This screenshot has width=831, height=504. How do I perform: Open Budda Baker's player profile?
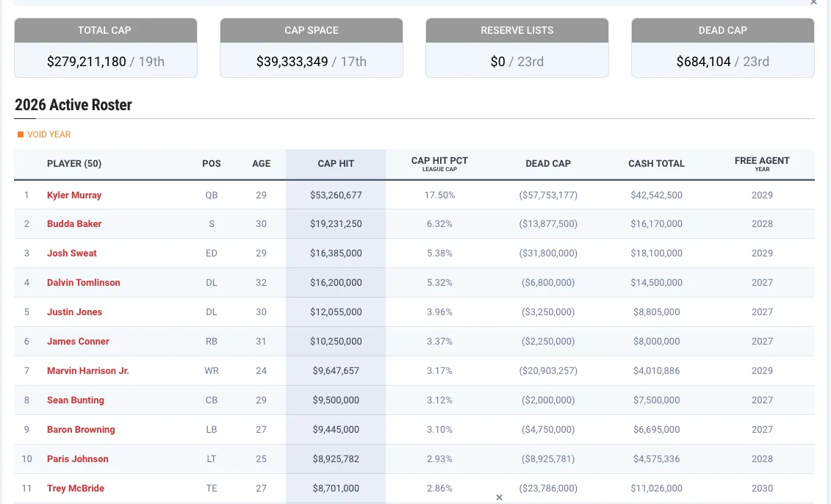[x=74, y=224]
